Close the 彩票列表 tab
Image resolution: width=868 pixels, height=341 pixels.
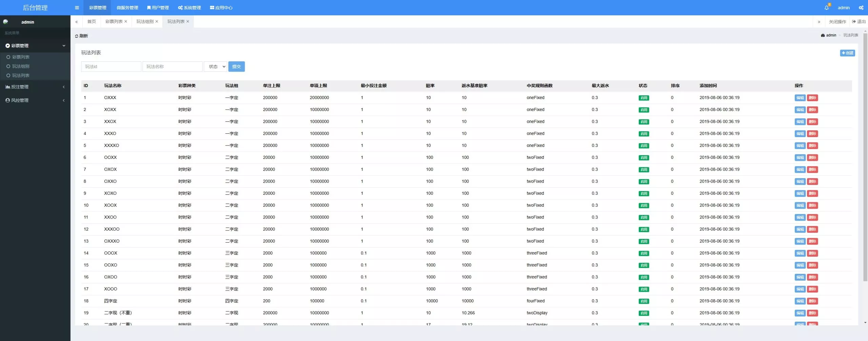point(126,21)
